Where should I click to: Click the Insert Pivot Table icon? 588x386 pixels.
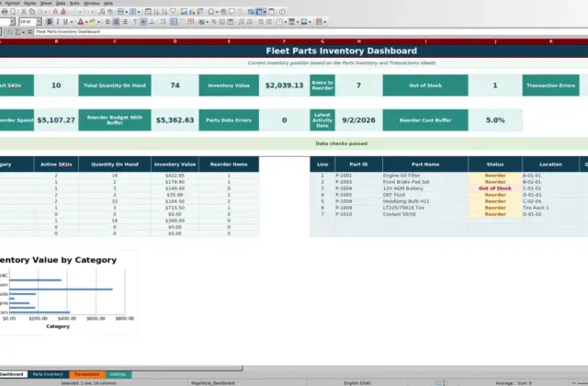coord(200,12)
